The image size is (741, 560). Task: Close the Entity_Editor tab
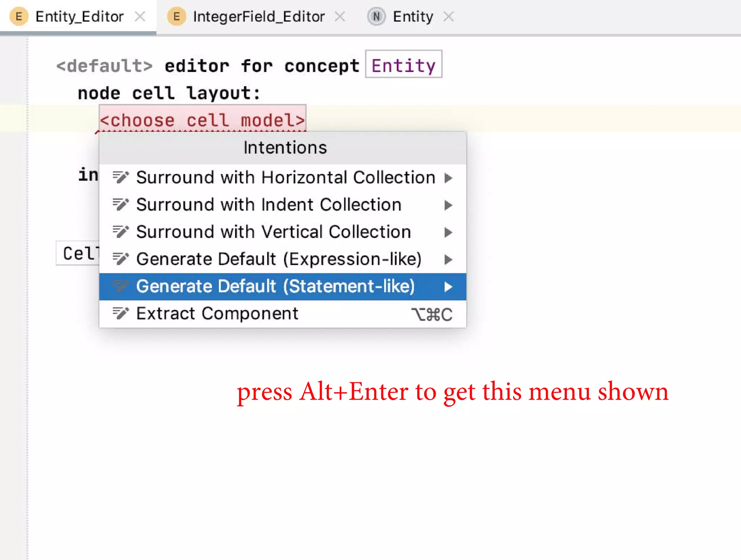(x=140, y=17)
